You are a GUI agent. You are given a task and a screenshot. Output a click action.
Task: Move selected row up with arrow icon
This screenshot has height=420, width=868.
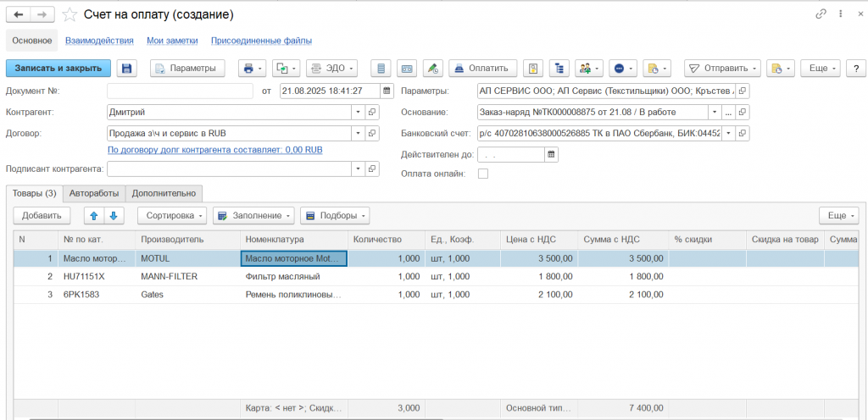tap(92, 215)
